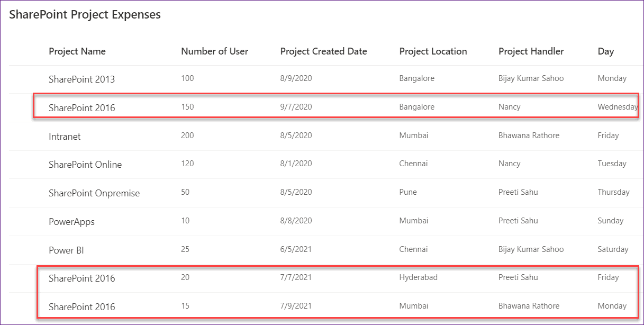Viewport: 644px width, 325px height.
Task: Click the SharePoint Online project name
Action: coord(85,165)
